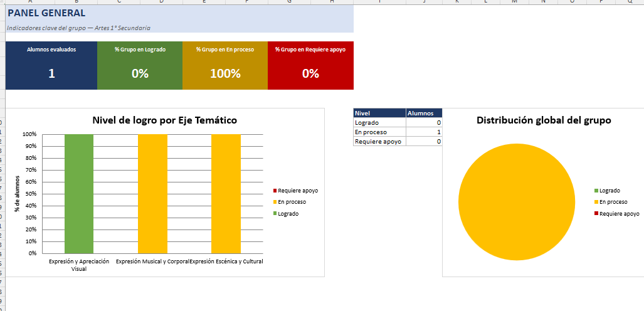The image size is (644, 311).
Task: Click the 'Requiere apoyo' legend entry of bar chart
Action: click(296, 191)
